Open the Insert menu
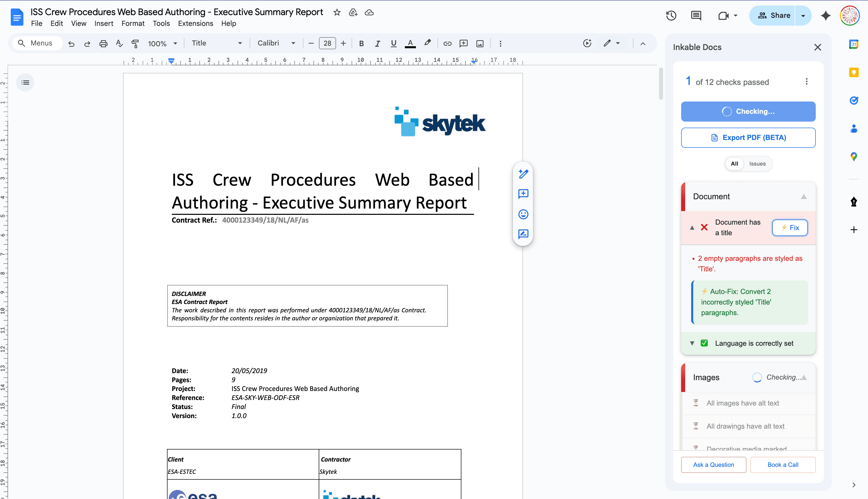This screenshot has width=868, height=499. click(104, 23)
